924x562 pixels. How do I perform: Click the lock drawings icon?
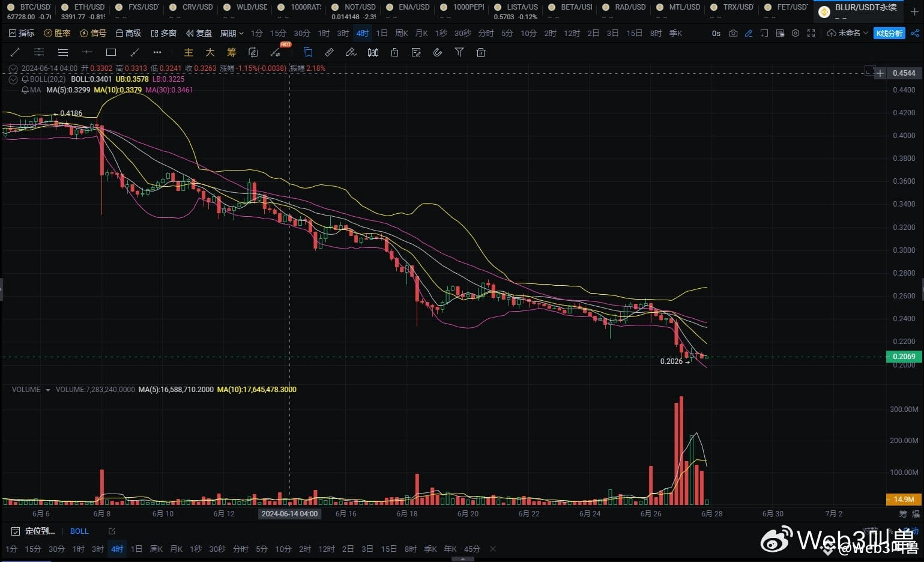(394, 52)
